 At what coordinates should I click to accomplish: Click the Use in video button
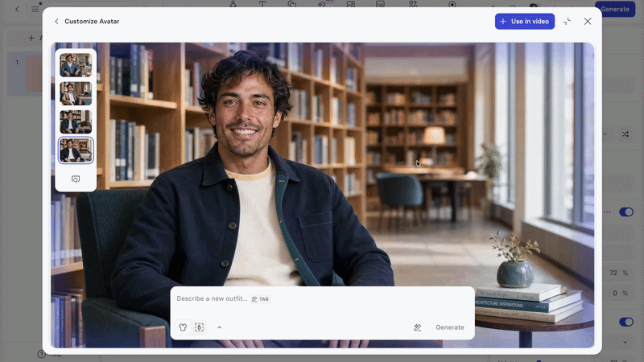(525, 22)
